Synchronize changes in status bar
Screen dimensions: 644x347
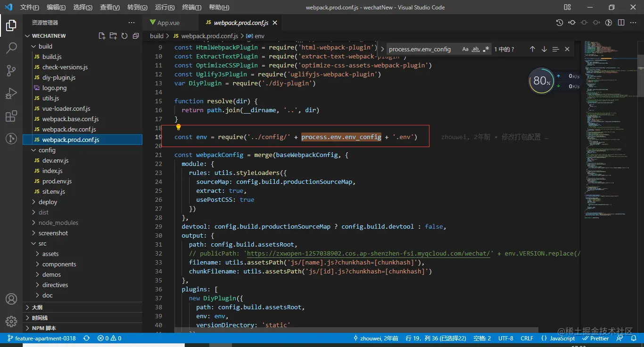coord(87,338)
